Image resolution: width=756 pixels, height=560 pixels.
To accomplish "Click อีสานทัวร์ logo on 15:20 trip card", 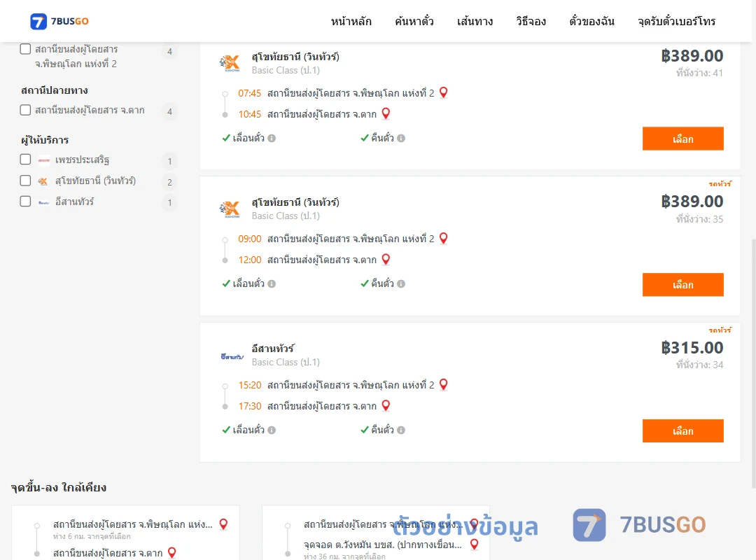I will click(x=232, y=356).
